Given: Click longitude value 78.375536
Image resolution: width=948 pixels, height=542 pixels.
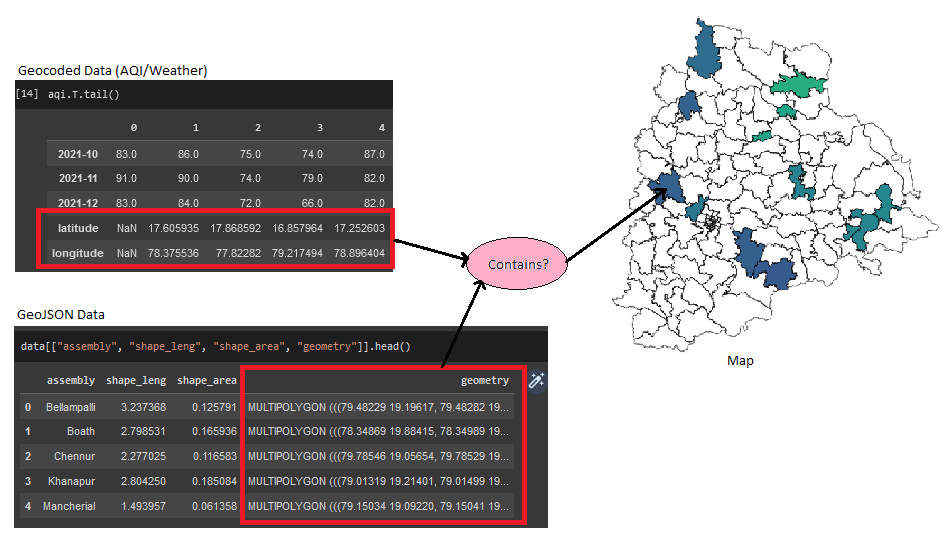Looking at the screenshot, I should click(173, 253).
